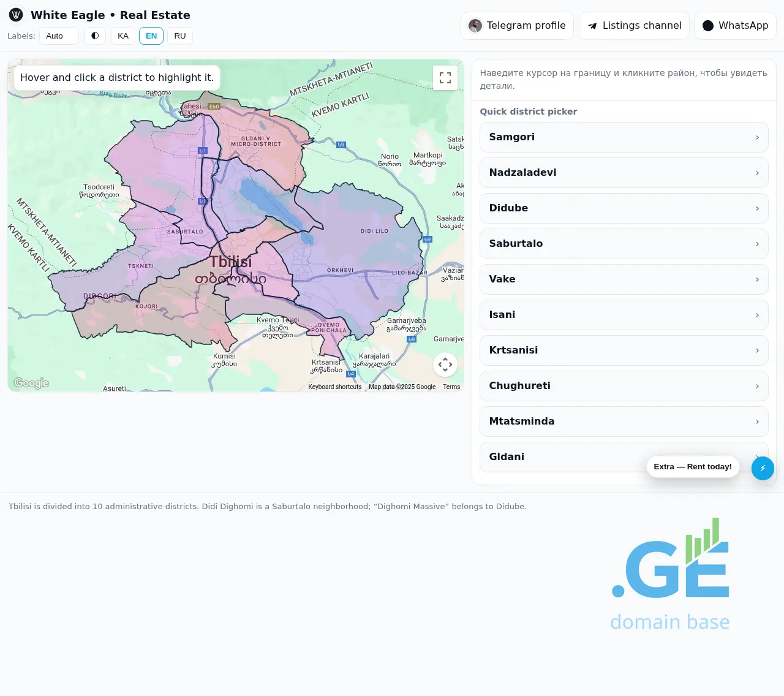The width and height of the screenshot is (784, 696).
Task: Enter fullscreen map view
Action: click(445, 78)
